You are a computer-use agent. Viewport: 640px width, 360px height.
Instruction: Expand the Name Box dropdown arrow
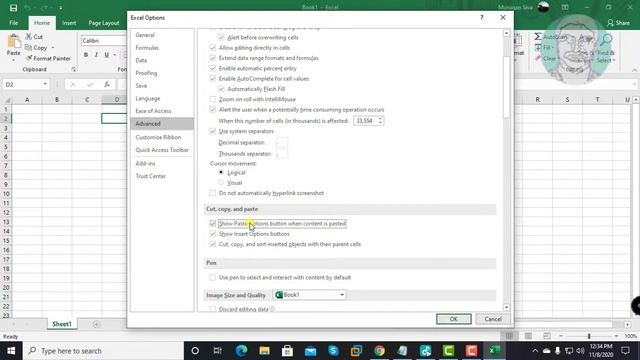click(x=45, y=84)
